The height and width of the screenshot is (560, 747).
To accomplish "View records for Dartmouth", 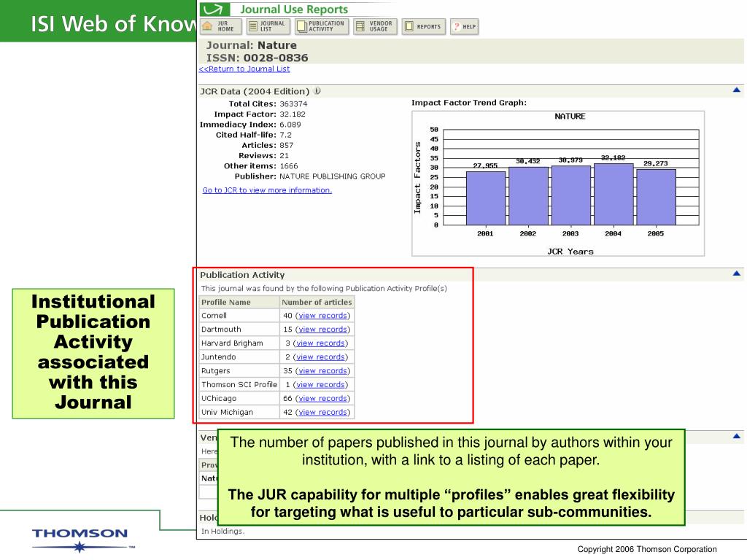I will click(x=322, y=329).
